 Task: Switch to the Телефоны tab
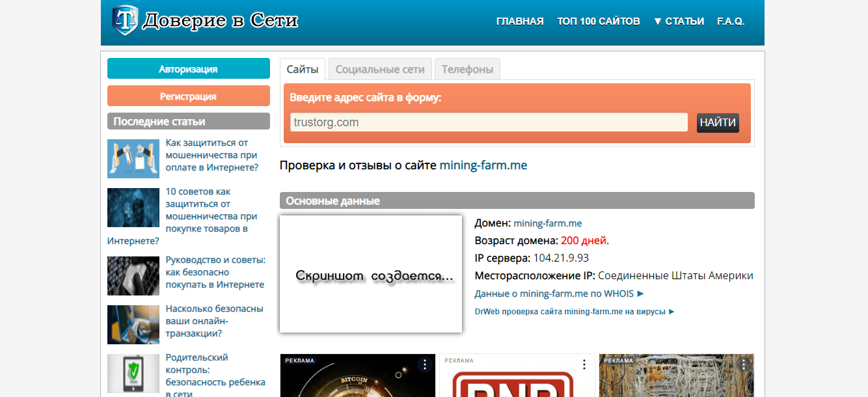(x=467, y=68)
